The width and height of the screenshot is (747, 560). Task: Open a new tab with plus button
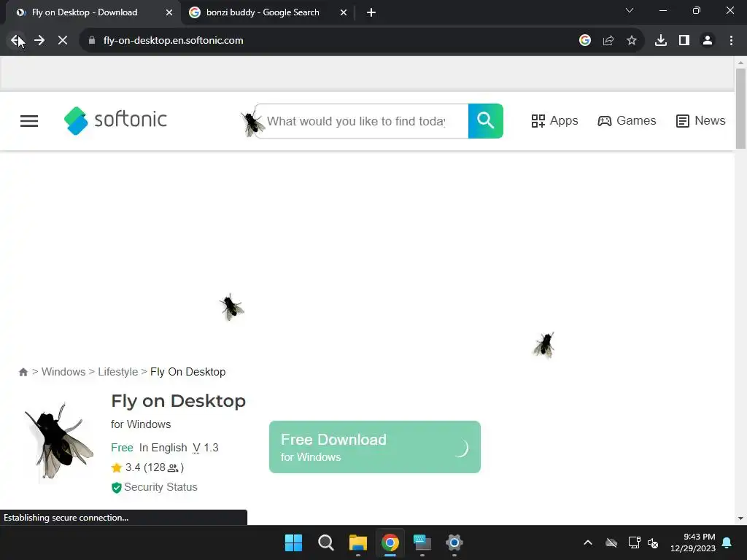371,12
